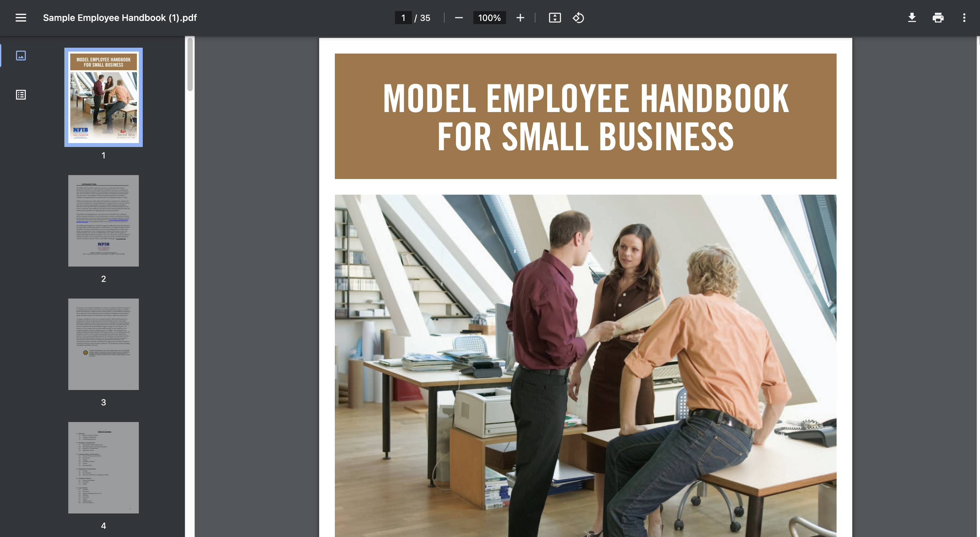
Task: Open the thumbnails view in the sidebar
Action: [x=21, y=56]
